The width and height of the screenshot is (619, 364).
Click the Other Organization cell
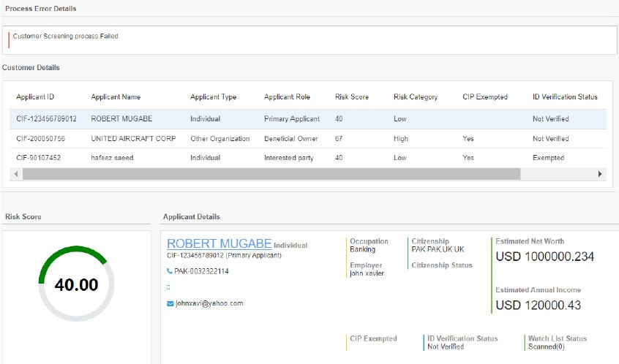point(220,139)
